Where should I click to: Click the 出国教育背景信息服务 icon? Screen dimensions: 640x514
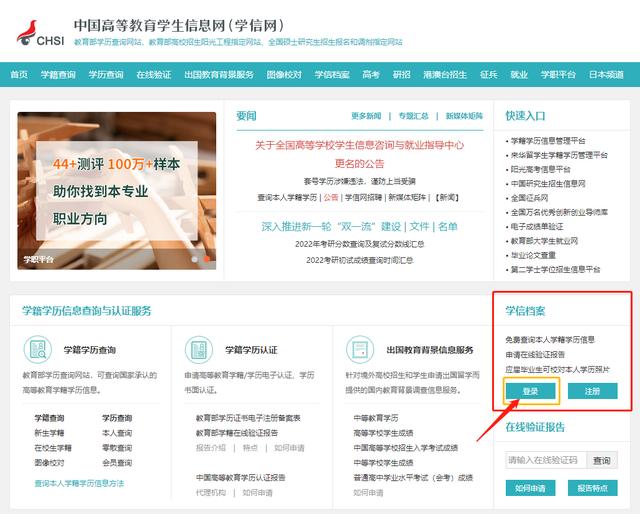point(359,350)
